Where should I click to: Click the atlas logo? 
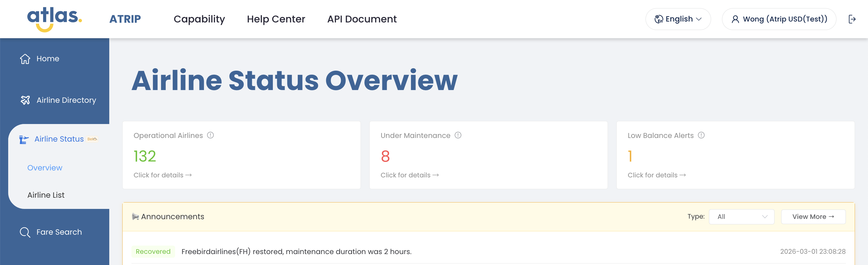tap(54, 19)
